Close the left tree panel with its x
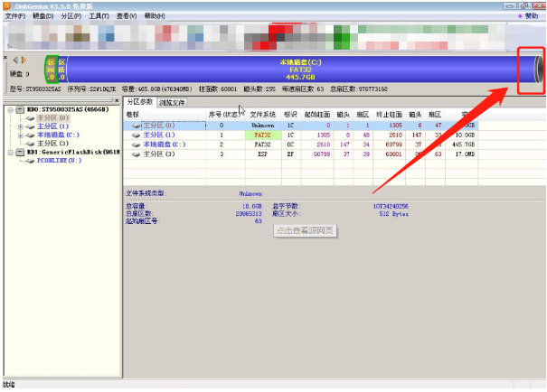 tap(117, 100)
